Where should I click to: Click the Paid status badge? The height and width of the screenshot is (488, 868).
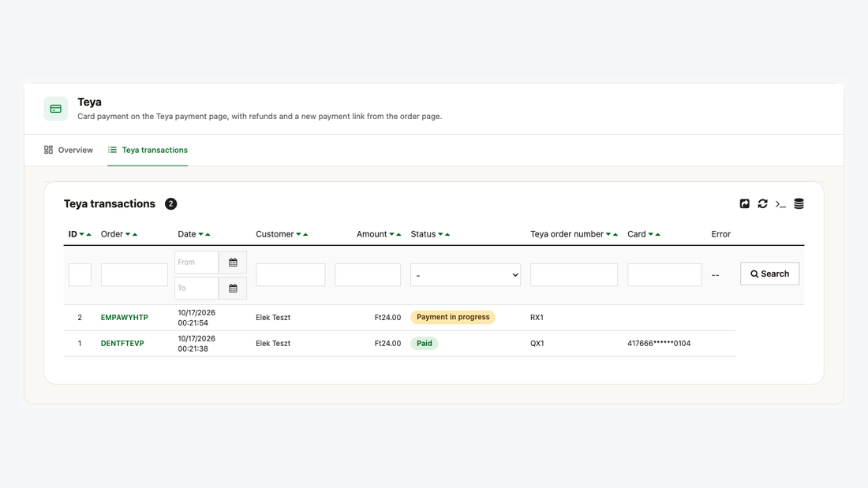424,344
